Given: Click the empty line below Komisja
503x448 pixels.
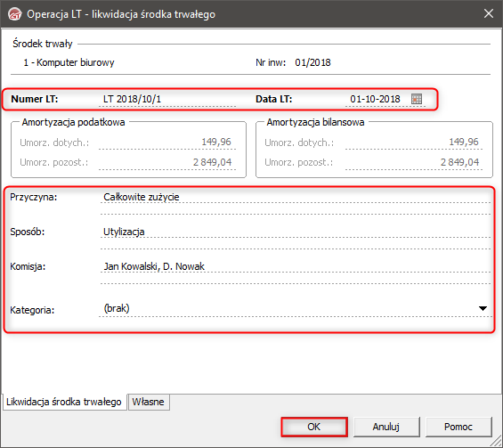Looking at the screenshot, I should pos(296,278).
